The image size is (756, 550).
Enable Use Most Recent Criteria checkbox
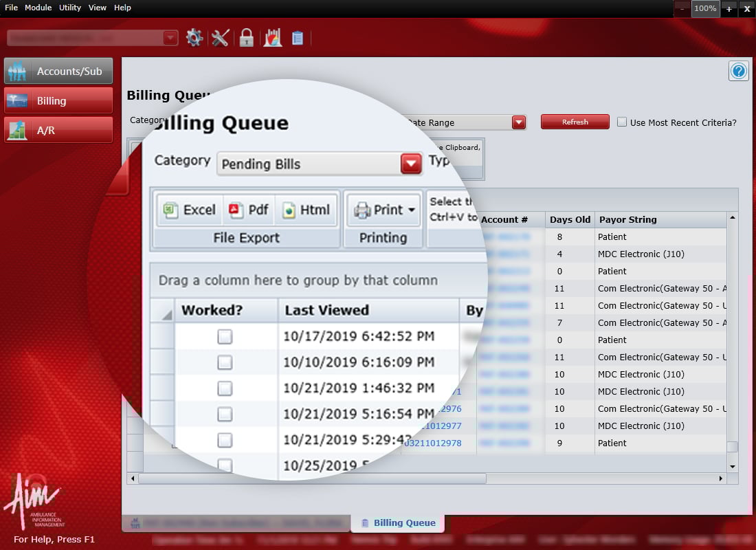coord(622,122)
